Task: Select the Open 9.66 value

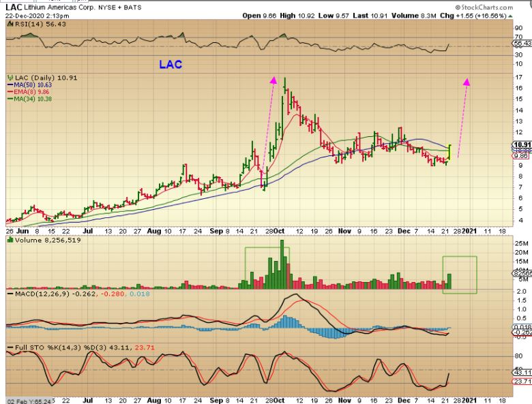Action: [259, 16]
